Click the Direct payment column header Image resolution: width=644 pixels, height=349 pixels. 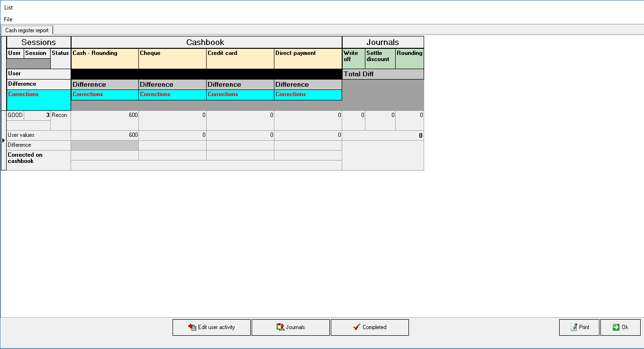point(308,59)
